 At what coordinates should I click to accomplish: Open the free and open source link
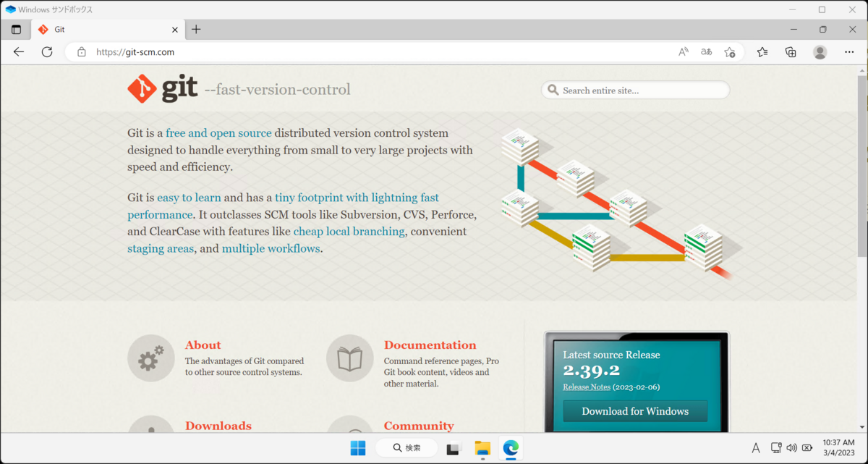[218, 133]
